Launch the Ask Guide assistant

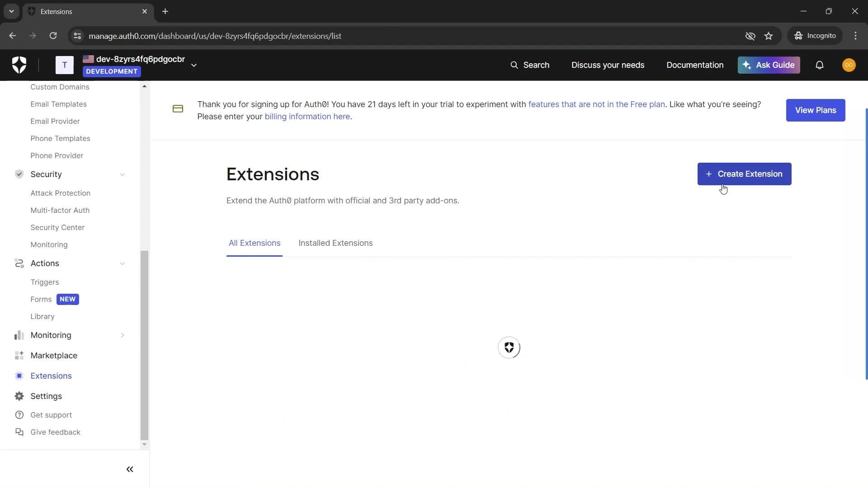point(769,65)
